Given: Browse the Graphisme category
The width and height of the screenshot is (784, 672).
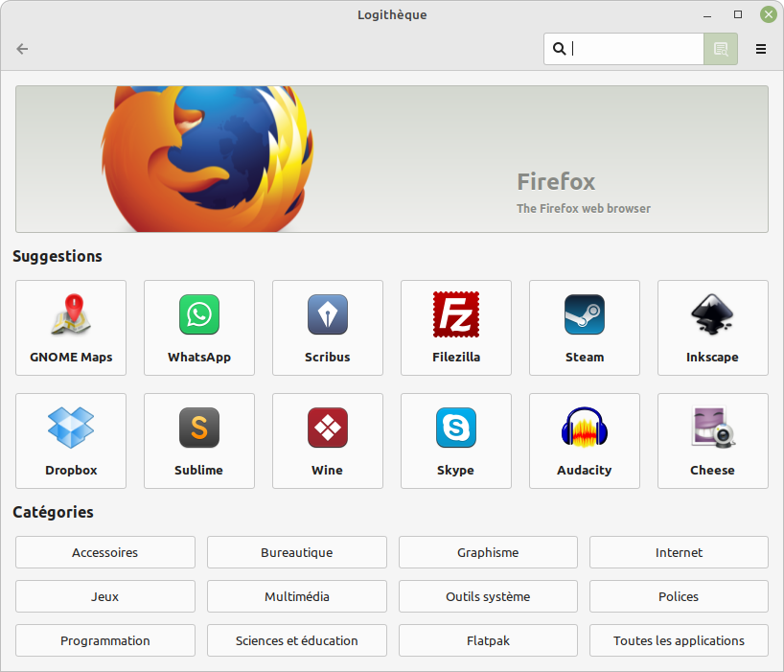Looking at the screenshot, I should click(x=488, y=552).
